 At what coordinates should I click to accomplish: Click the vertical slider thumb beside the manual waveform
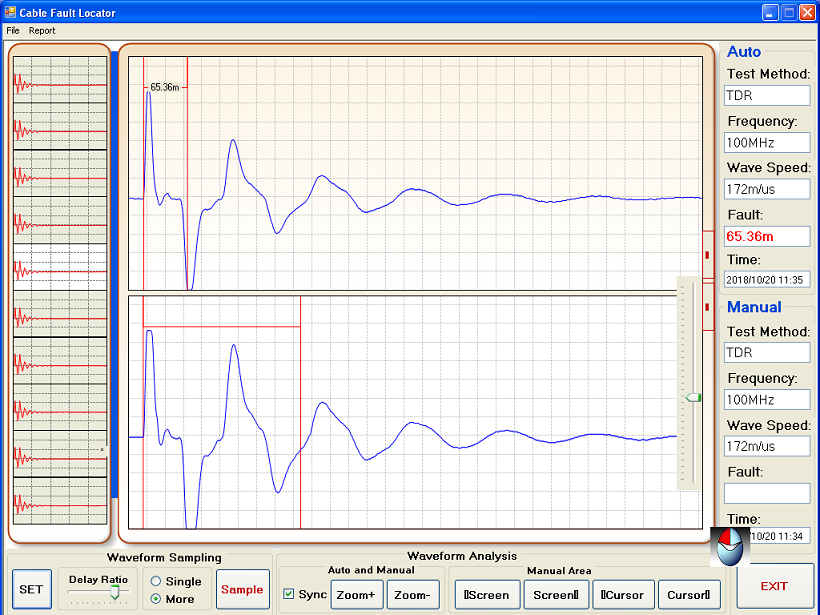pyautogui.click(x=693, y=398)
